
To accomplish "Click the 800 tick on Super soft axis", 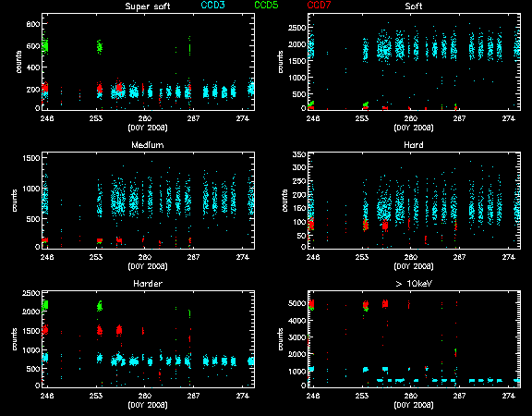I will 33,24.
